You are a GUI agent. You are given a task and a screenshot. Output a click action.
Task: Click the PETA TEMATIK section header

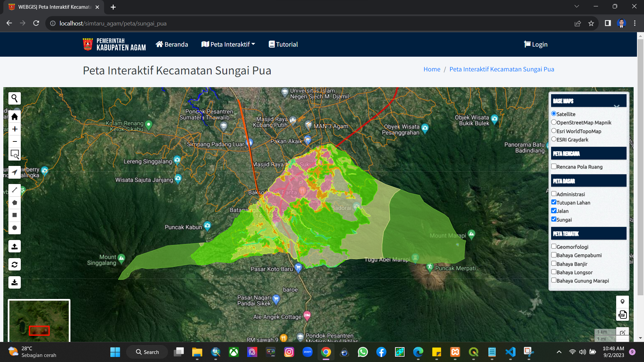[589, 234]
